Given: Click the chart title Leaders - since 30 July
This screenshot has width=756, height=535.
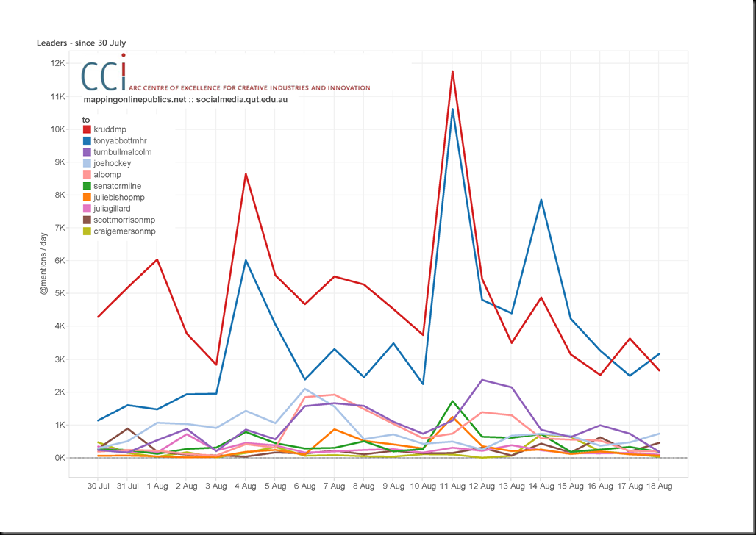Looking at the screenshot, I should (x=82, y=43).
